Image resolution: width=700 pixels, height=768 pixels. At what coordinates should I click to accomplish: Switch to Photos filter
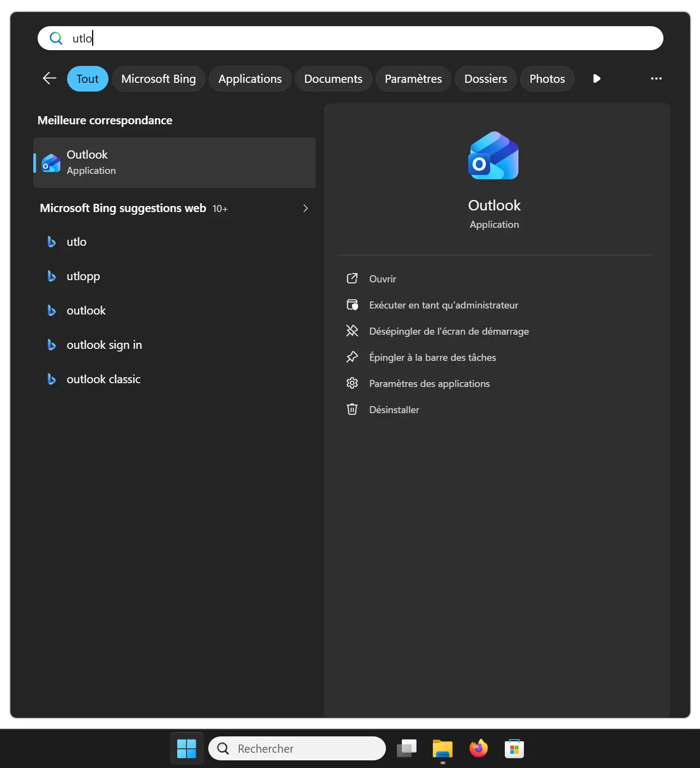(x=547, y=79)
